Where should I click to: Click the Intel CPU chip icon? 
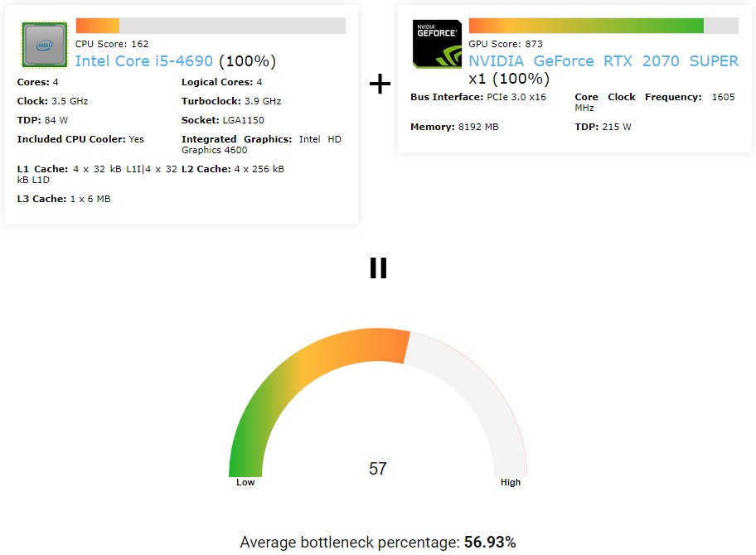(x=45, y=45)
